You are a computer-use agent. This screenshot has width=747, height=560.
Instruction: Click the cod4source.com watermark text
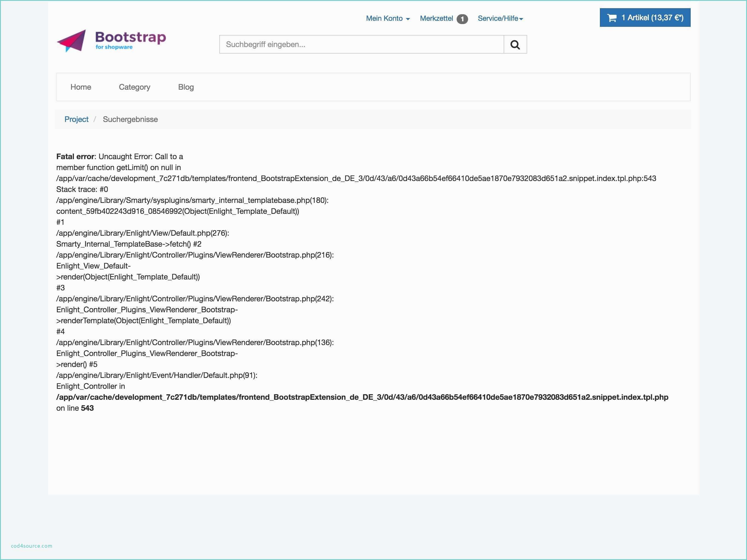click(x=31, y=546)
